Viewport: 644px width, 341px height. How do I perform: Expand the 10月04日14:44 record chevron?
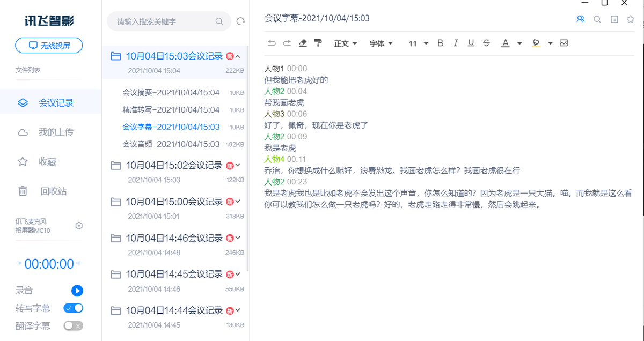click(x=238, y=310)
